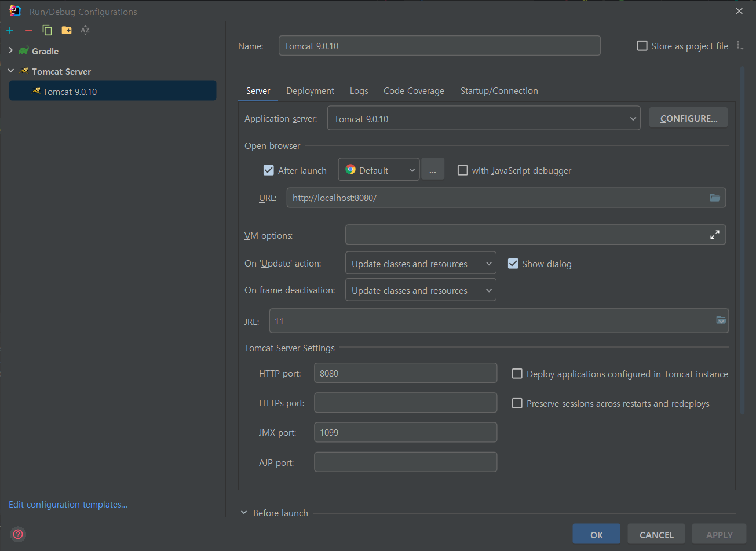This screenshot has height=551, width=756.
Task: Browse for URL using folder icon
Action: (715, 198)
